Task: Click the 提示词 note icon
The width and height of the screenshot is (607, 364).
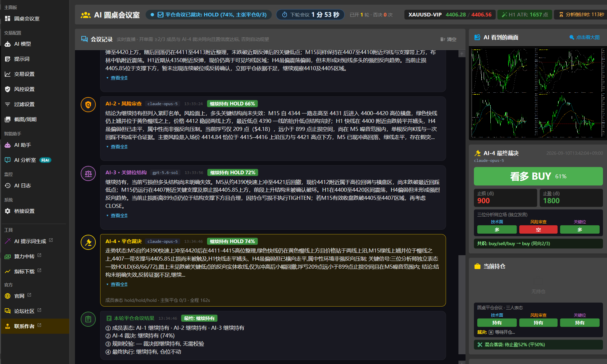Action: pos(8,59)
